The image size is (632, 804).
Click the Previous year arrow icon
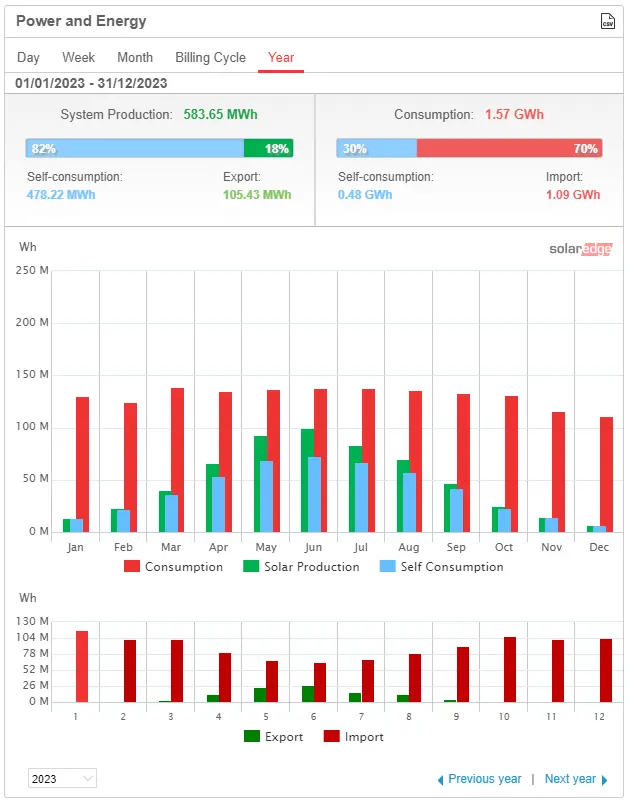[x=440, y=780]
